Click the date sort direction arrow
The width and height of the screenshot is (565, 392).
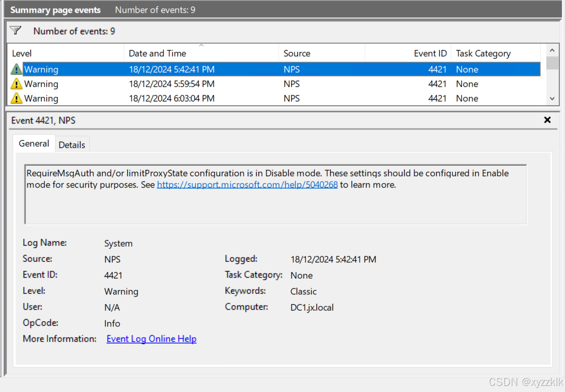[x=201, y=45]
